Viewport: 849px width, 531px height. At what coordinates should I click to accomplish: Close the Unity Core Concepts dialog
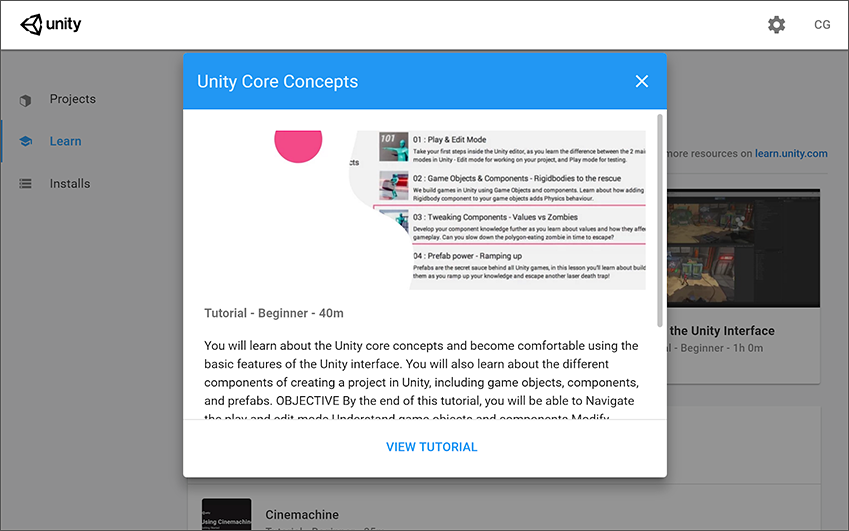[642, 82]
